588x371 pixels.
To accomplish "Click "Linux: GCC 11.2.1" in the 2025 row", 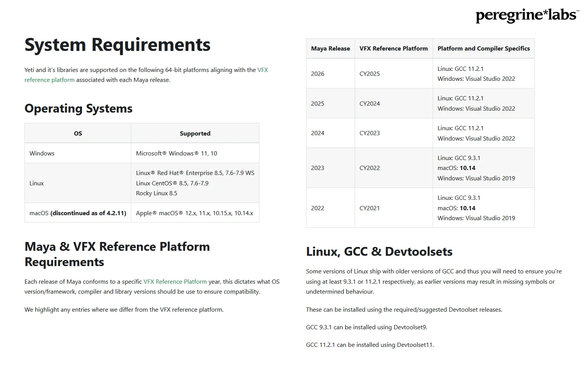I will pyautogui.click(x=461, y=98).
